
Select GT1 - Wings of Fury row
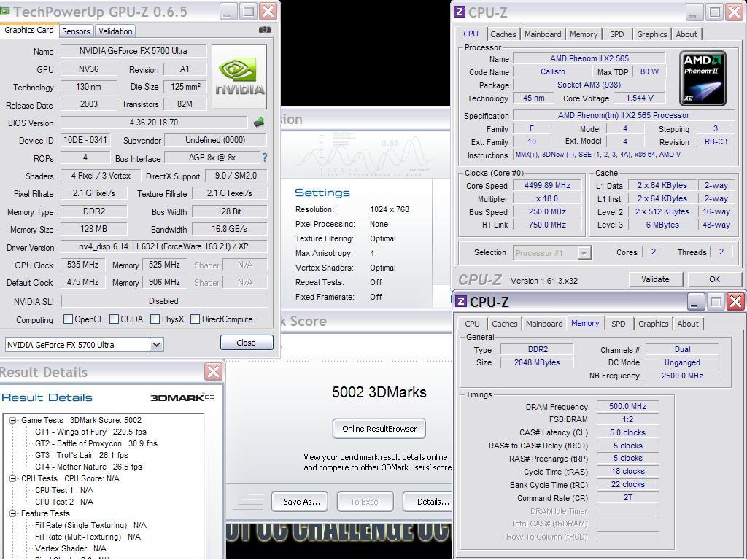click(x=90, y=432)
